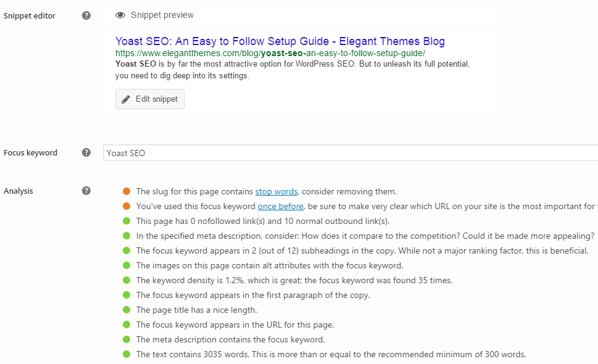The width and height of the screenshot is (598, 364).
Task: Click the help icon beside Focus keyword
Action: [86, 152]
